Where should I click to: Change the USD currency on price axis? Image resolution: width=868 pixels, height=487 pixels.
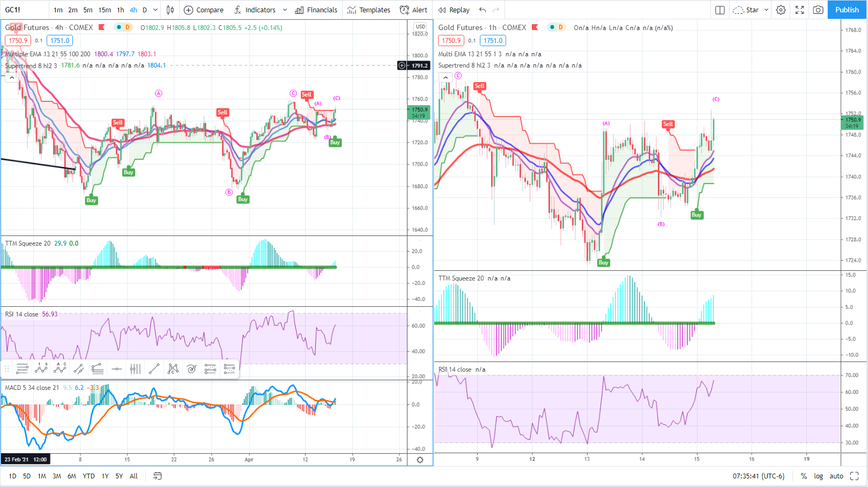420,26
